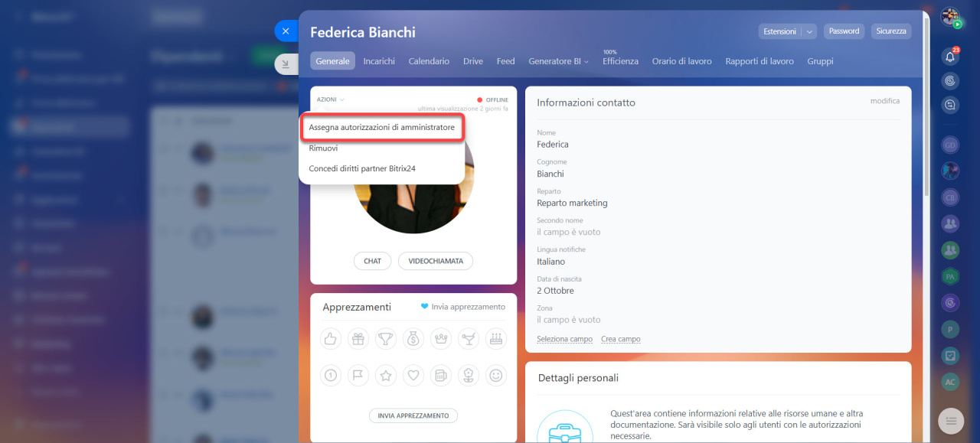
Task: Click the Data di nascita value 2 Ottobre
Action: (555, 291)
